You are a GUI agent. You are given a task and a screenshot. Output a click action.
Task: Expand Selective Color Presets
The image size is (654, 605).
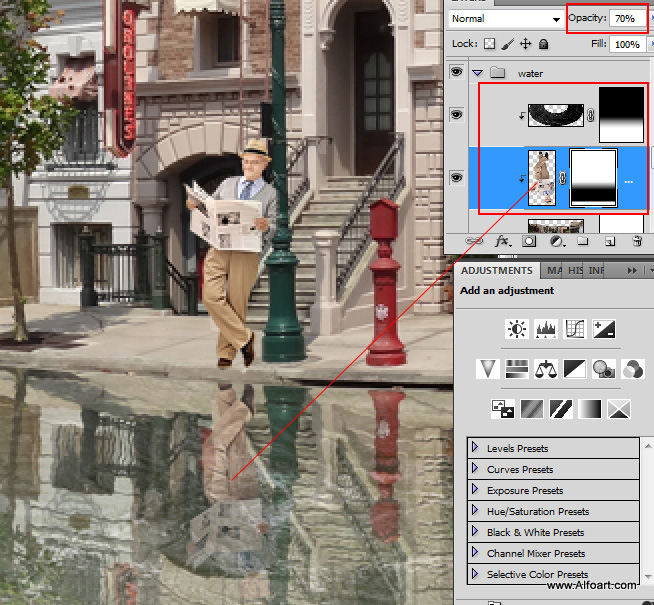click(475, 573)
